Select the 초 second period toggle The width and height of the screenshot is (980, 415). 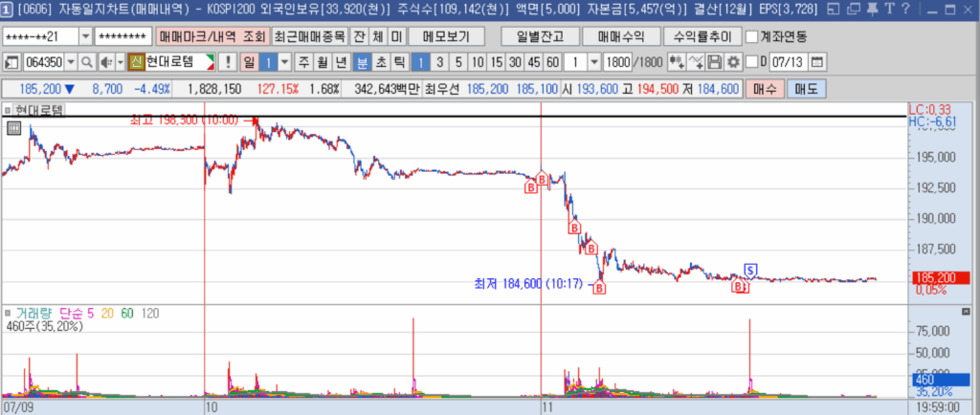pos(381,62)
